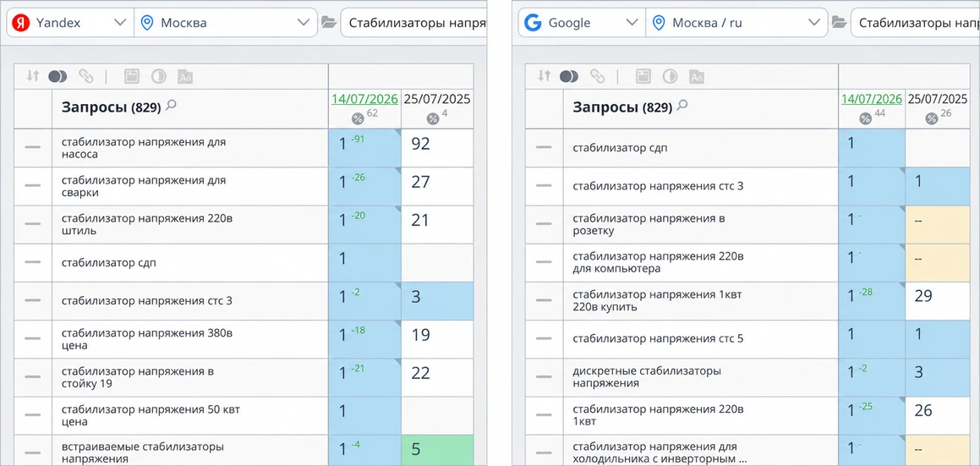This screenshot has height=466, width=980.
Task: Select query стабилизатор напряжения стс 5
Action: click(658, 339)
